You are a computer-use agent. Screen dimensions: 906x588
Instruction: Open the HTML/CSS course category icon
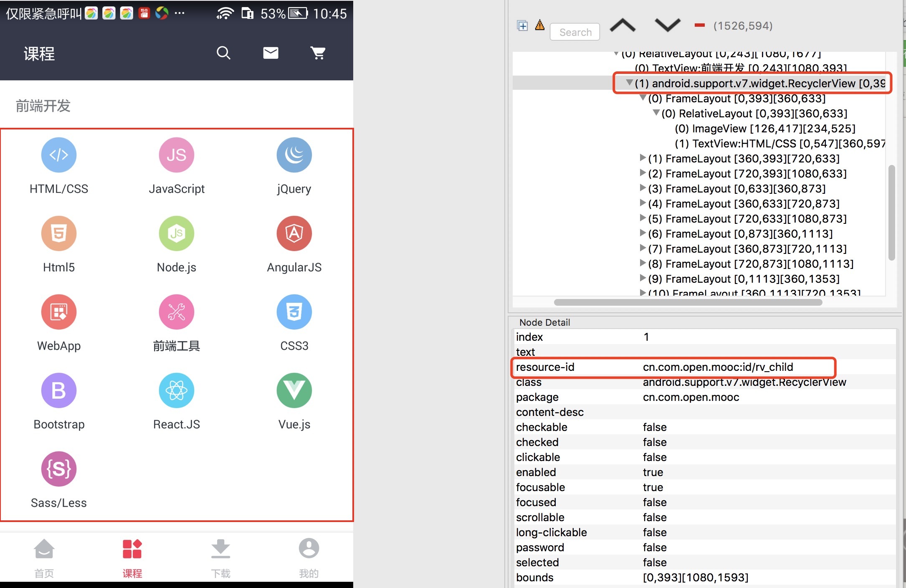(59, 155)
